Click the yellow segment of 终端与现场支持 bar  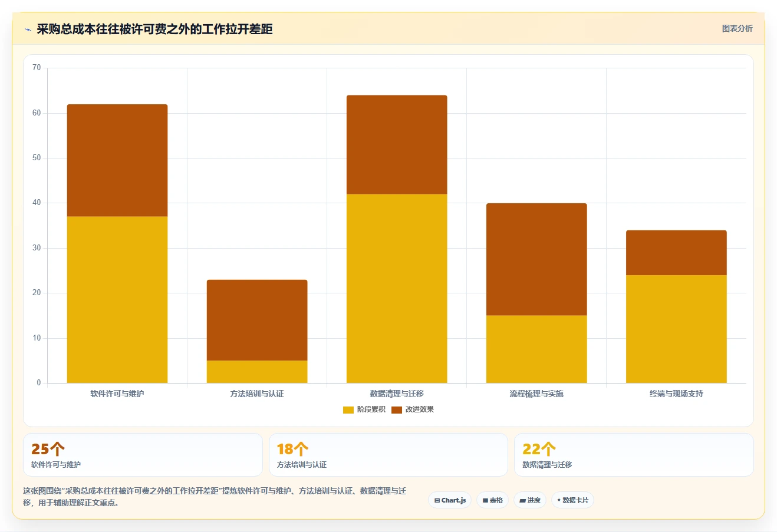pos(676,329)
